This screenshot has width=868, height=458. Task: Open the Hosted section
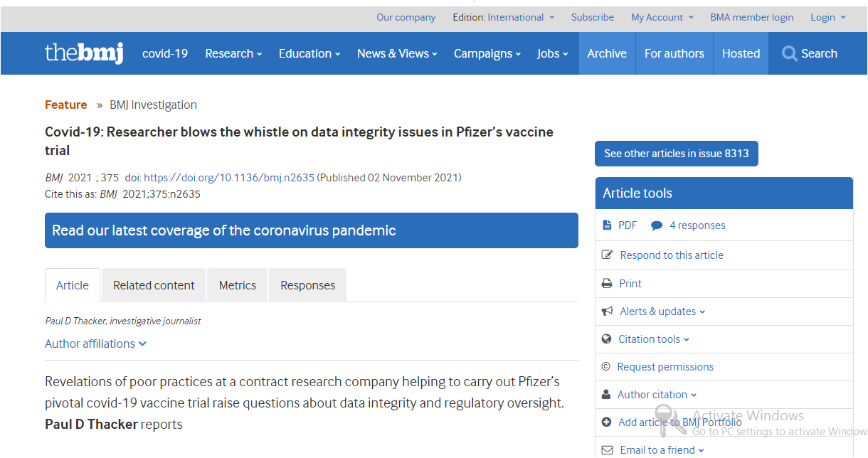tap(741, 53)
